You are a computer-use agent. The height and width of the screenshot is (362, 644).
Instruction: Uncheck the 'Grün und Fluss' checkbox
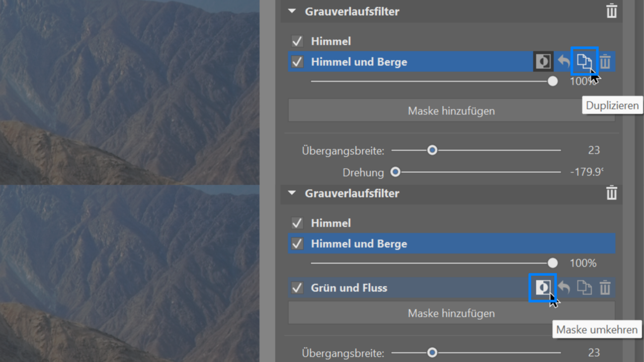point(297,288)
